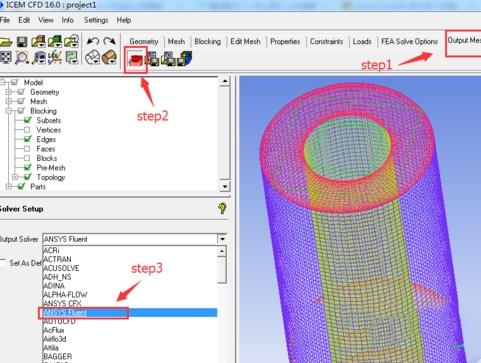The height and width of the screenshot is (363, 481).
Task: Click the Solver Setup help lightbulb icon
Action: point(222,209)
